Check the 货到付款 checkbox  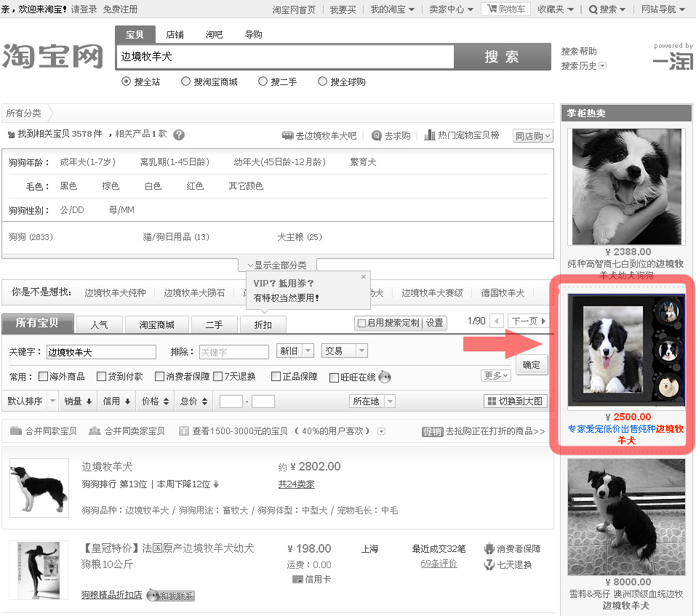(x=102, y=376)
